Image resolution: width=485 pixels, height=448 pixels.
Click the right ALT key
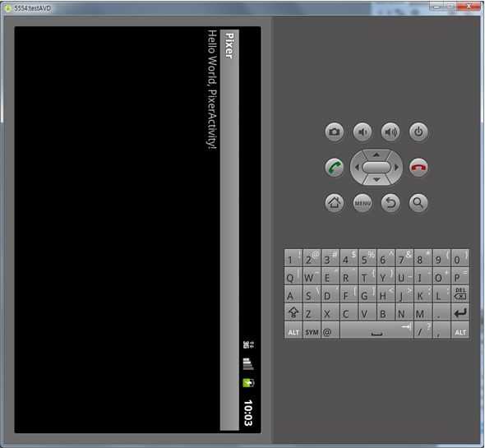pyautogui.click(x=460, y=330)
